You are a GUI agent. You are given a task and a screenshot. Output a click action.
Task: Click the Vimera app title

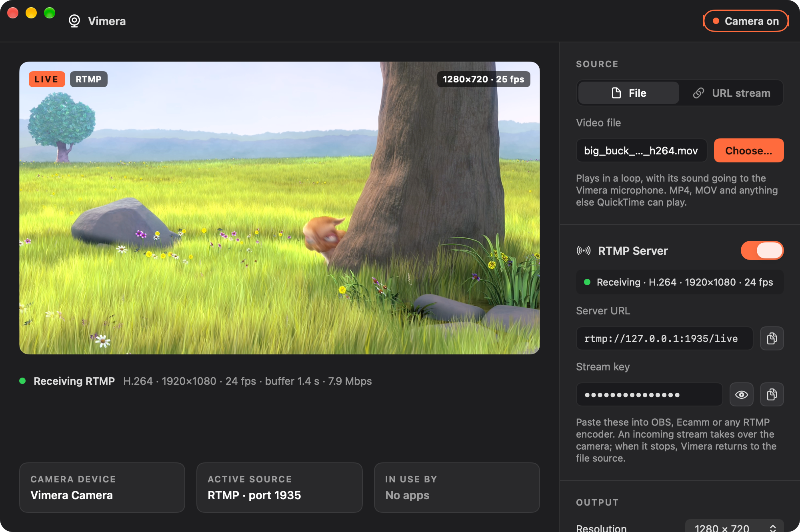pyautogui.click(x=107, y=21)
